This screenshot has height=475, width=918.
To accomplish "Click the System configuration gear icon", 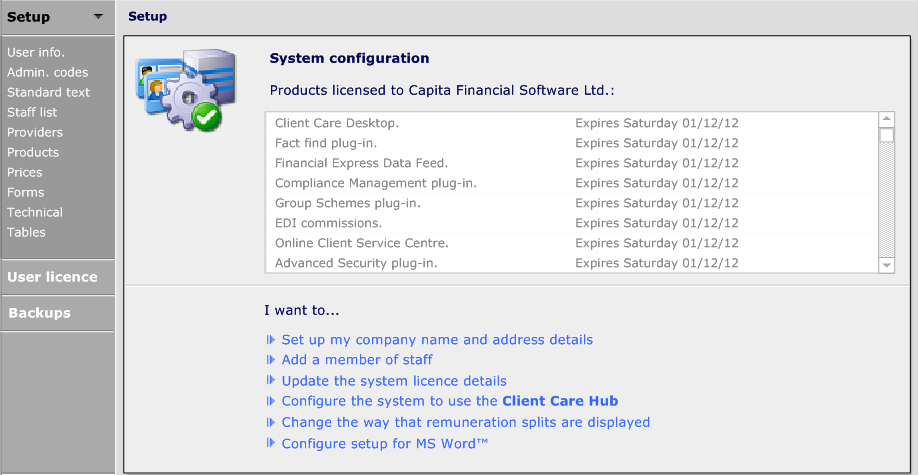I will (179, 91).
